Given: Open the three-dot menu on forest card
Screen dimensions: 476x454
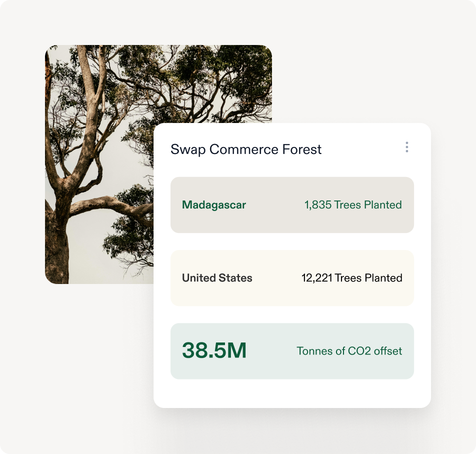Looking at the screenshot, I should [407, 147].
